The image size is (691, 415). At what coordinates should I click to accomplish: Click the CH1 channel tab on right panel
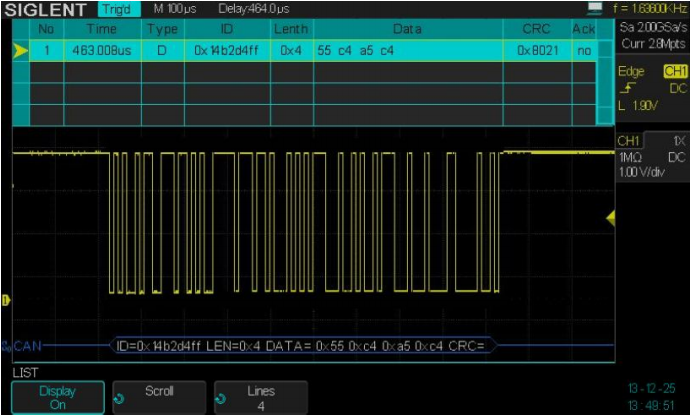(x=629, y=141)
